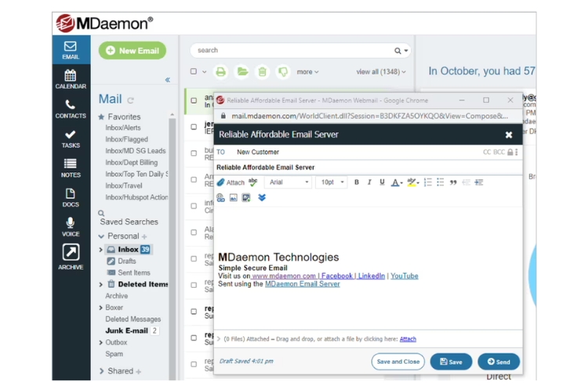Viewport: 588px width, 392px height.
Task: Open the 'more' actions dropdown
Action: tap(308, 71)
